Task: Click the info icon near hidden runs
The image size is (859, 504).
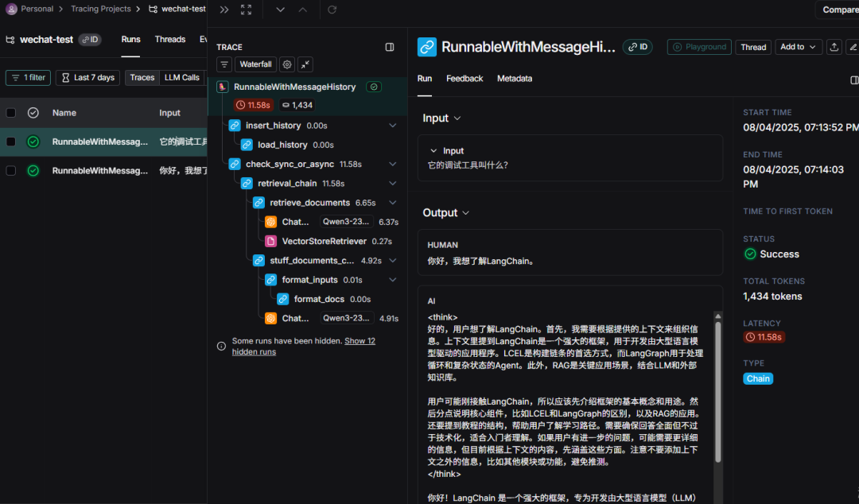Action: click(x=221, y=347)
